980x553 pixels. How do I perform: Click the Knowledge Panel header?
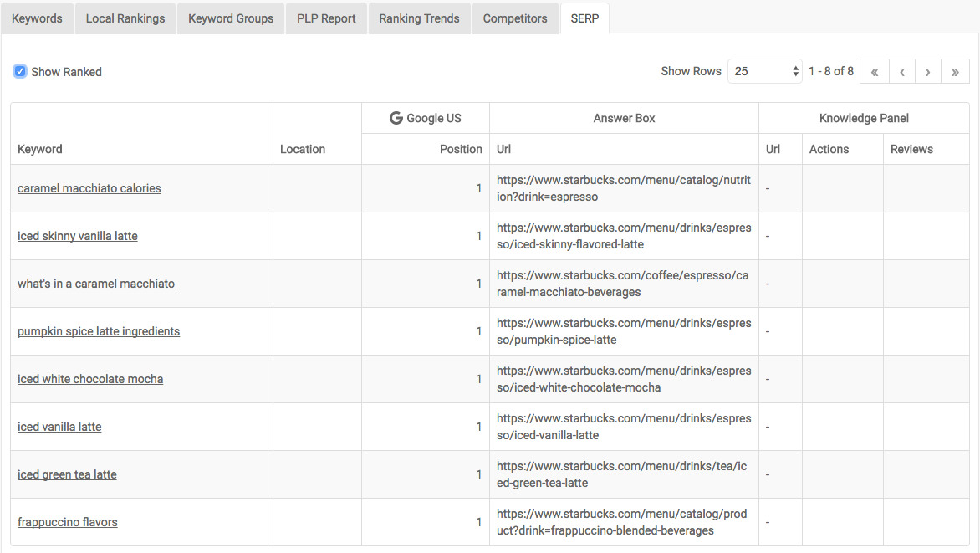[864, 118]
